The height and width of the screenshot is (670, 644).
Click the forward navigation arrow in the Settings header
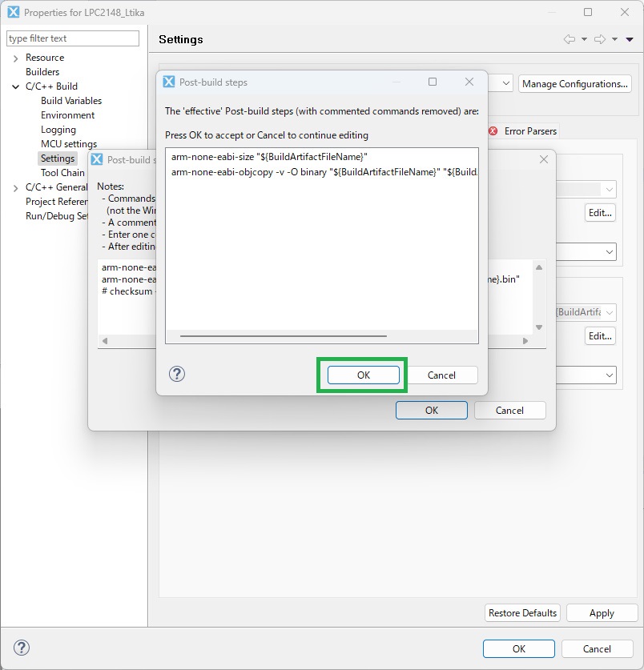click(601, 39)
